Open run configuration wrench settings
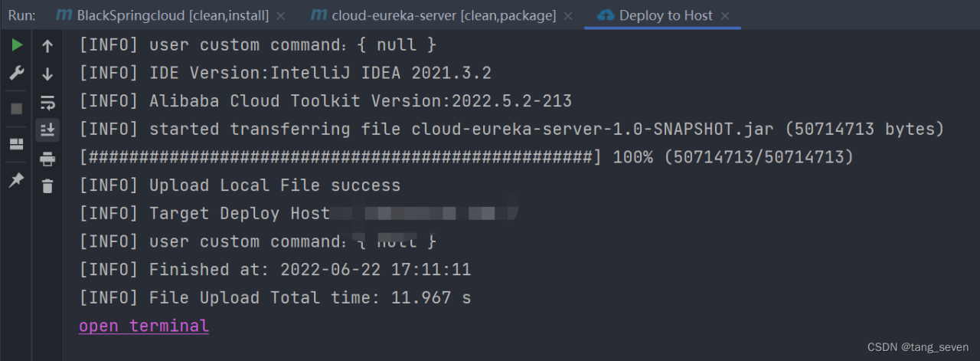 (16, 74)
